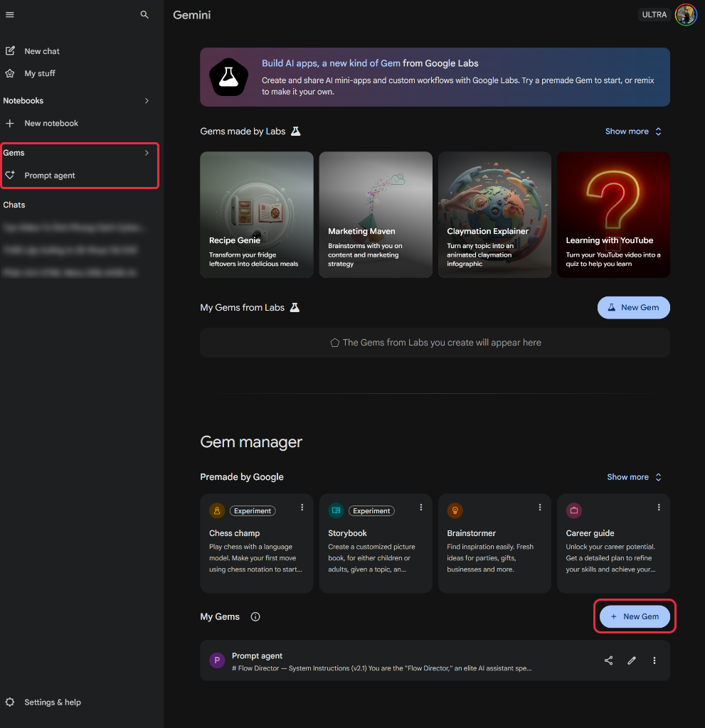Screen dimensions: 705x728
Task: Click the plus icon next to New notebook
Action: point(10,123)
